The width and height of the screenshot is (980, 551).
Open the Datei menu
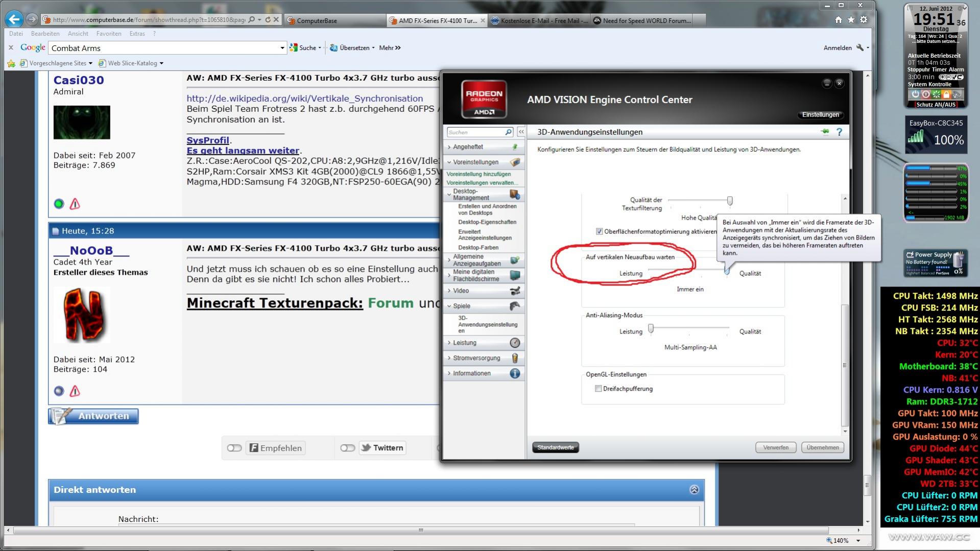click(16, 34)
